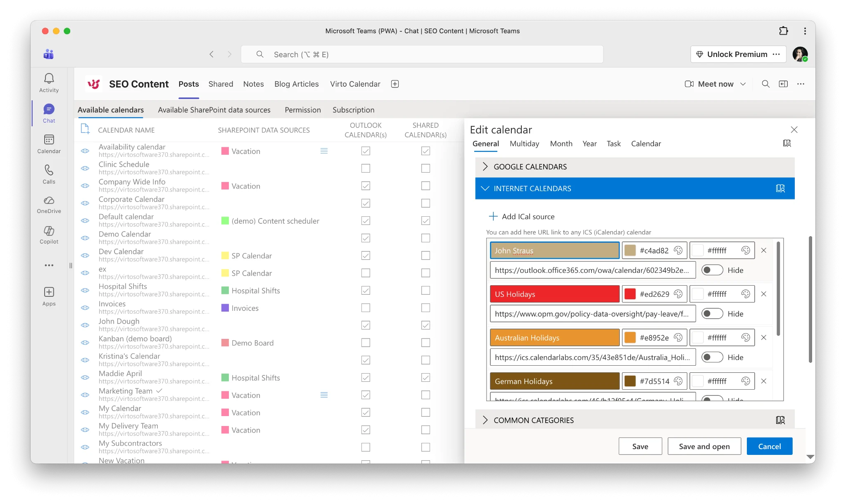Open Calls in the Teams sidebar
This screenshot has height=504, width=846.
[x=49, y=175]
